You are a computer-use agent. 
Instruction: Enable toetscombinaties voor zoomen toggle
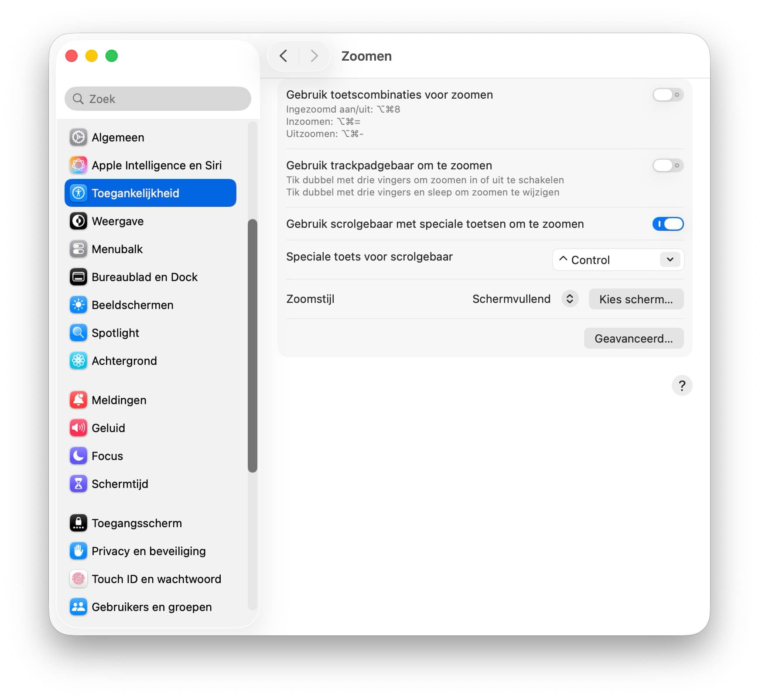tap(668, 95)
